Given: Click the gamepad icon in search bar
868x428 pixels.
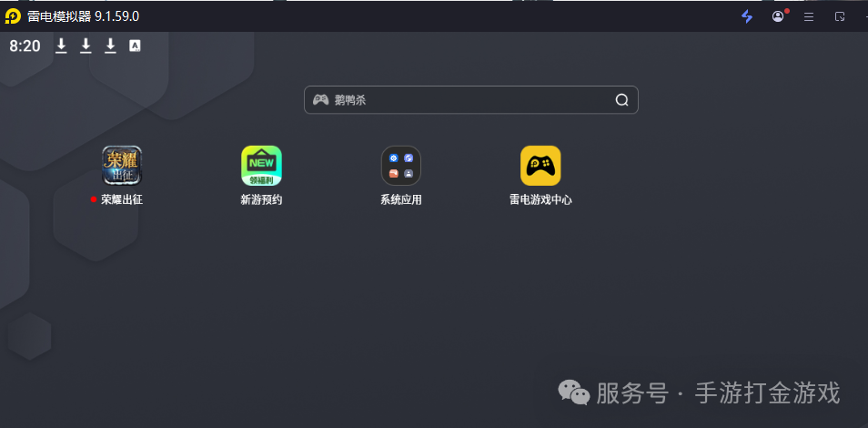Looking at the screenshot, I should point(320,100).
